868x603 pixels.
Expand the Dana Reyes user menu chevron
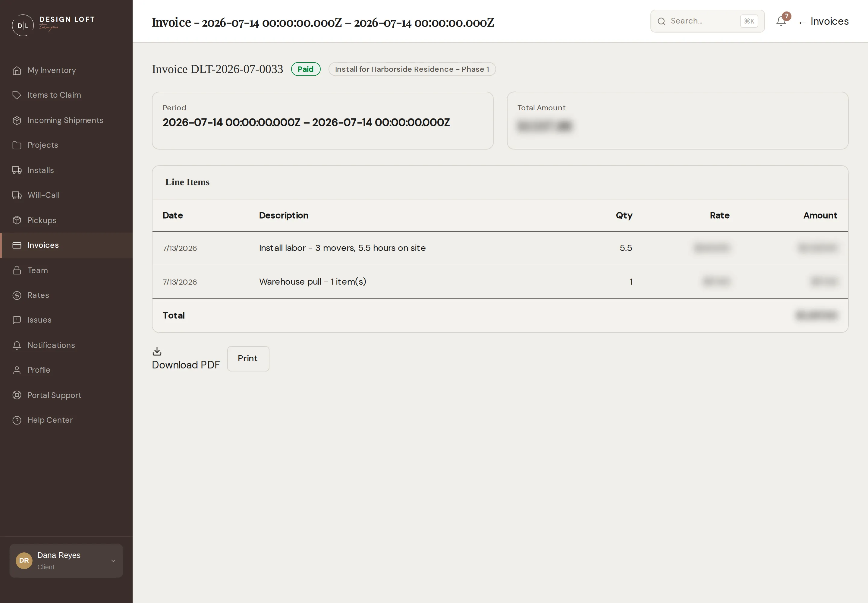(x=113, y=561)
